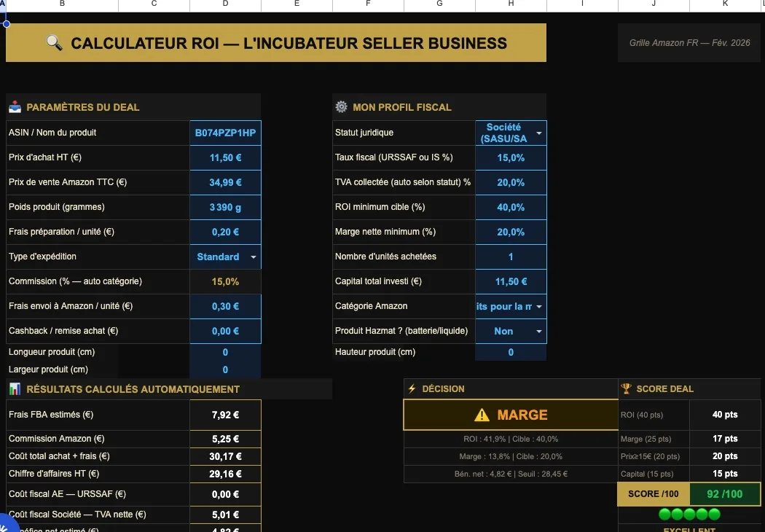Click the MARGE decision cell

511,415
